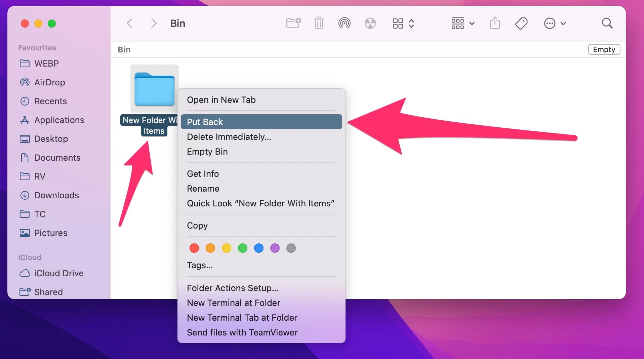644x359 pixels.
Task: Open the view options chevron dropdown
Action: [411, 24]
